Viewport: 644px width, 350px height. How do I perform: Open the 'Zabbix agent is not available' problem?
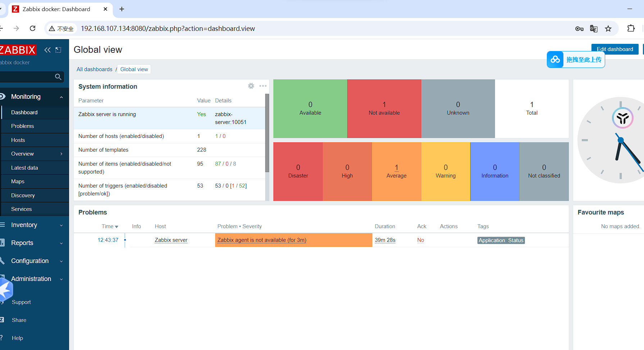click(262, 240)
